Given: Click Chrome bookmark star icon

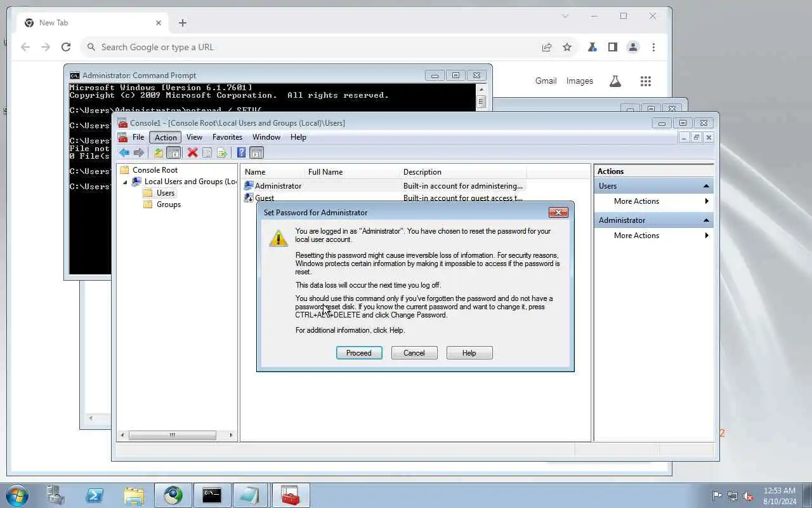Looking at the screenshot, I should tap(567, 47).
